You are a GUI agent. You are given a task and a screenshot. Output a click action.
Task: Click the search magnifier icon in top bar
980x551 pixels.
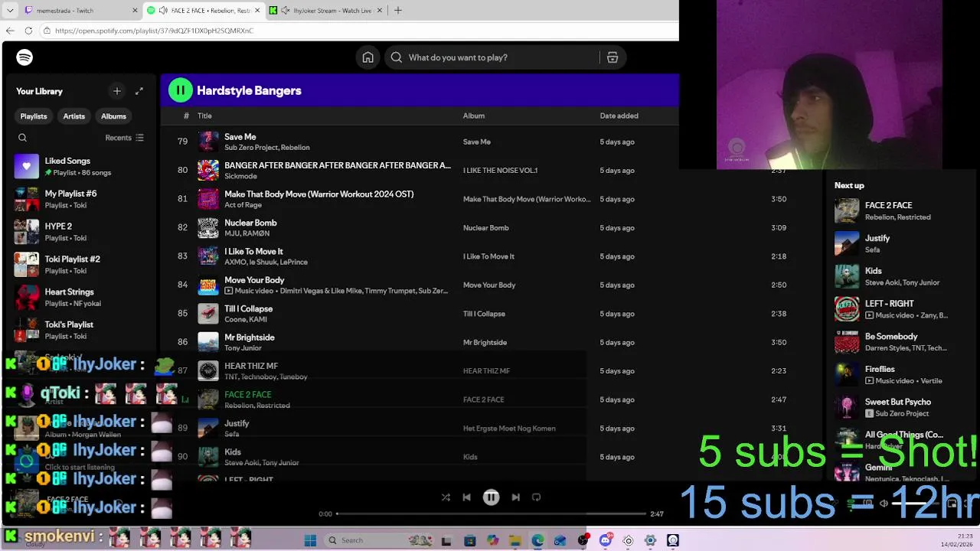tap(396, 57)
